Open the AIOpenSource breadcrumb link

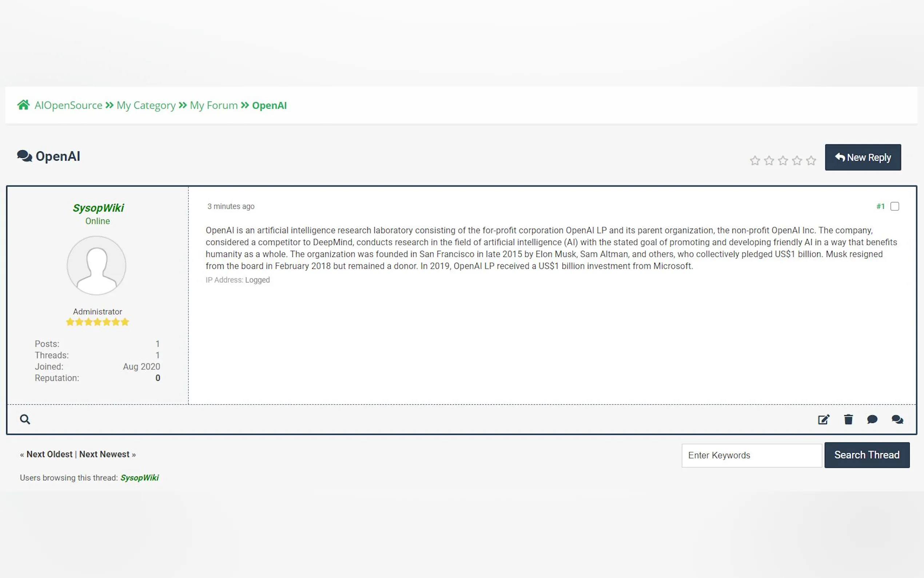68,105
